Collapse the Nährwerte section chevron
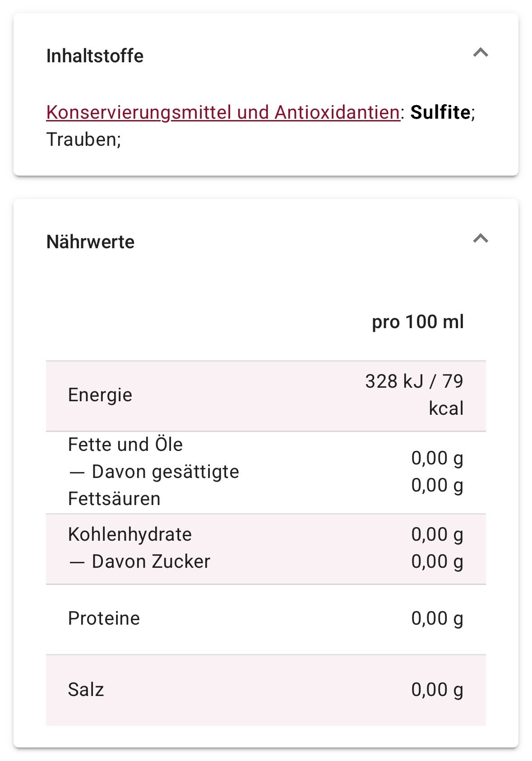The height and width of the screenshot is (761, 532). point(481,238)
